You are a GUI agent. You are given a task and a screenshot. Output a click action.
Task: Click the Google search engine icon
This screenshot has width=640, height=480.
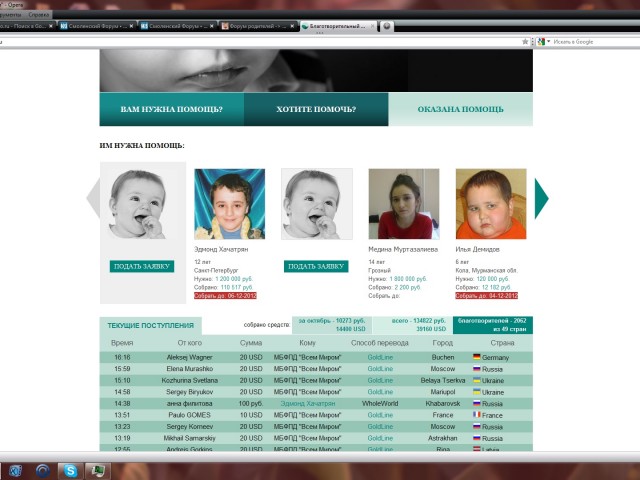tap(541, 41)
